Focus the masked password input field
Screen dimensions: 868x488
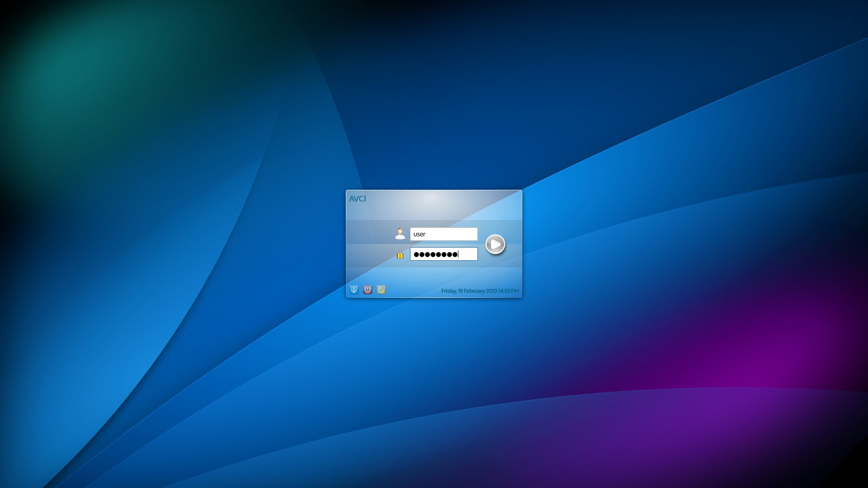pos(443,254)
